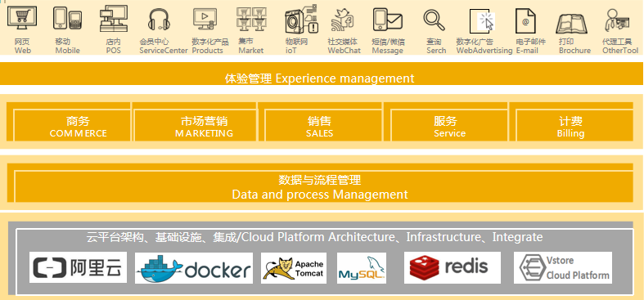Click the in-store POS terminal icon
Viewport: 644px width, 300px height.
(114, 19)
